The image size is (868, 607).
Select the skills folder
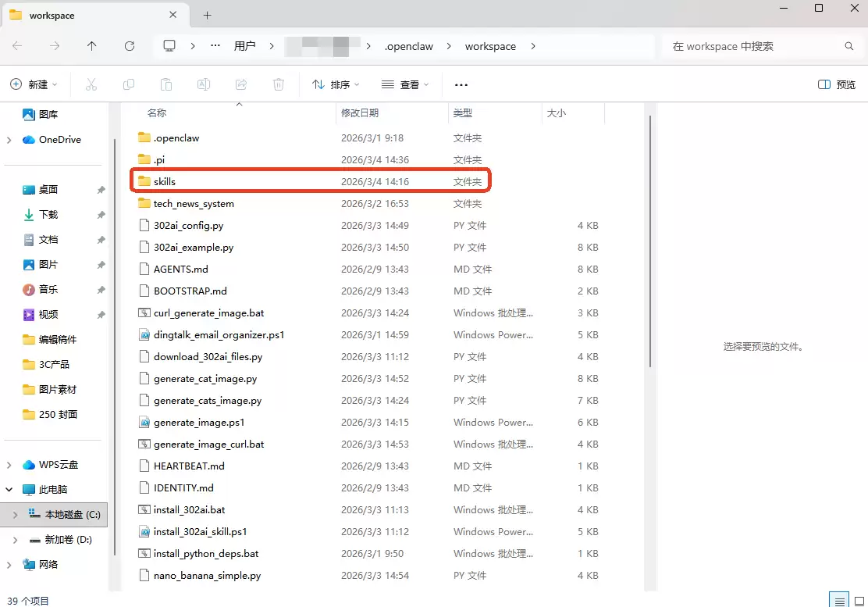click(165, 181)
